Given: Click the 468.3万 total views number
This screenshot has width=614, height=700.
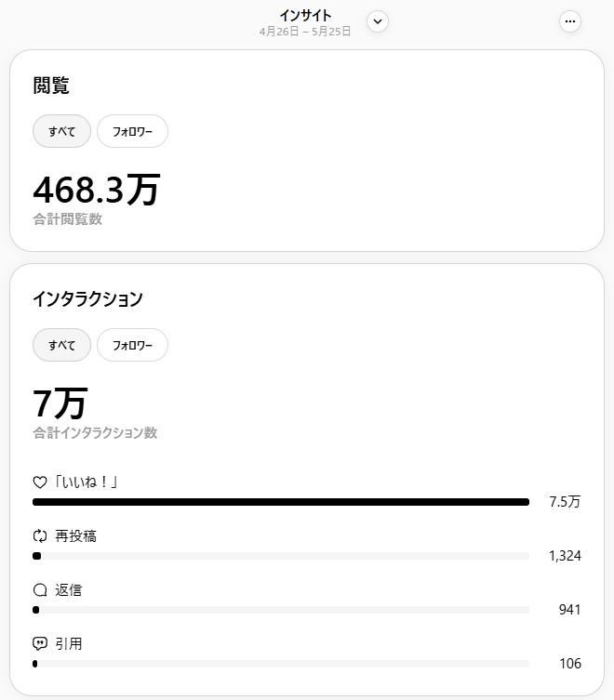Looking at the screenshot, I should click(x=96, y=190).
